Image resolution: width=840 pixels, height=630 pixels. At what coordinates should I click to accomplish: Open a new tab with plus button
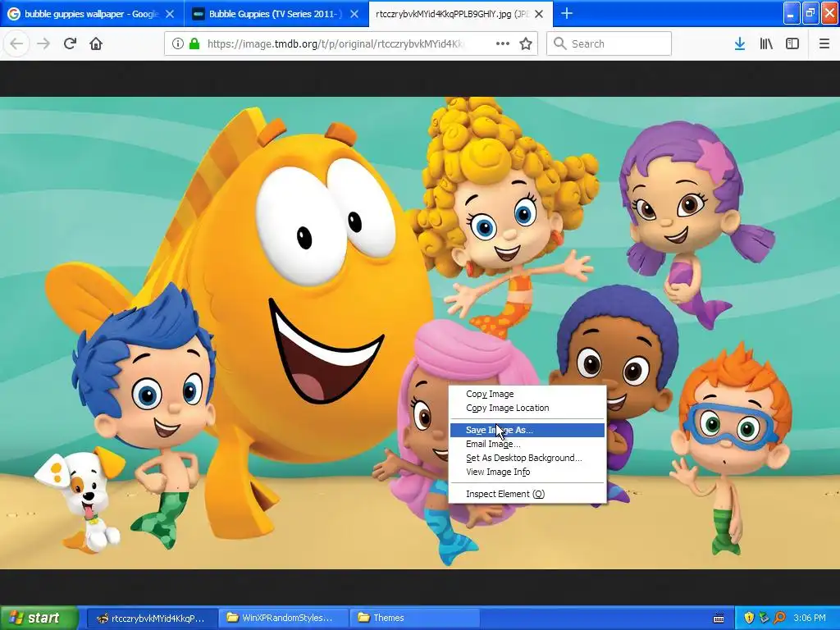[x=566, y=13]
